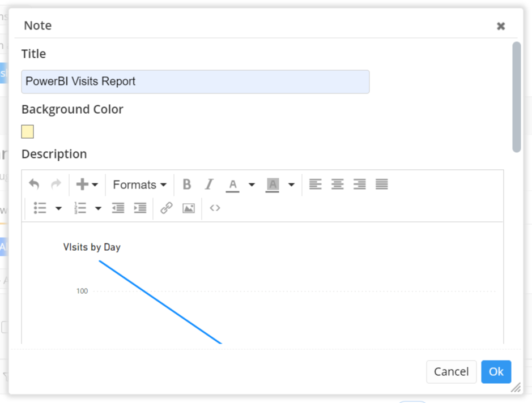Image resolution: width=532 pixels, height=403 pixels.
Task: Insert a hyperlink in description
Action: 166,208
